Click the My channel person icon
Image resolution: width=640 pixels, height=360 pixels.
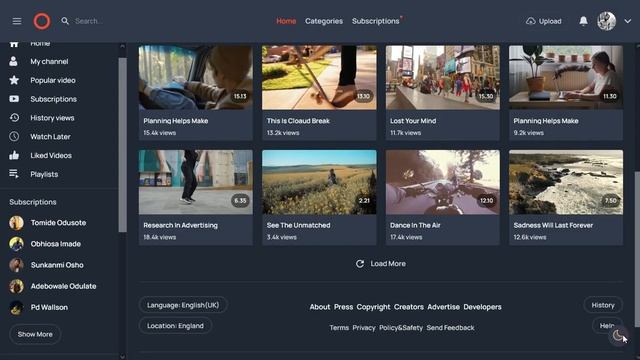coord(13,61)
